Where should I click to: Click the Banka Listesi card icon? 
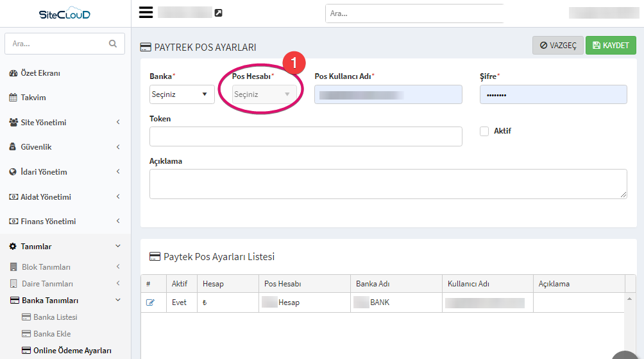tap(26, 317)
